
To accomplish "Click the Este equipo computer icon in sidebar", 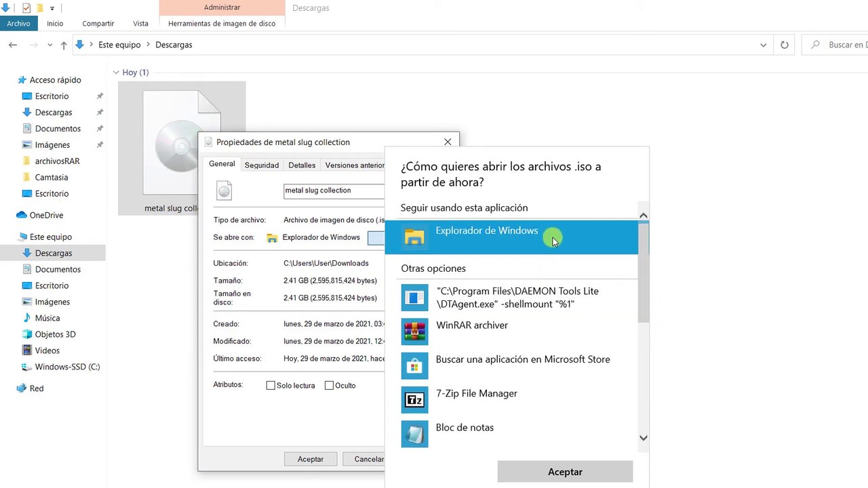I will point(22,237).
